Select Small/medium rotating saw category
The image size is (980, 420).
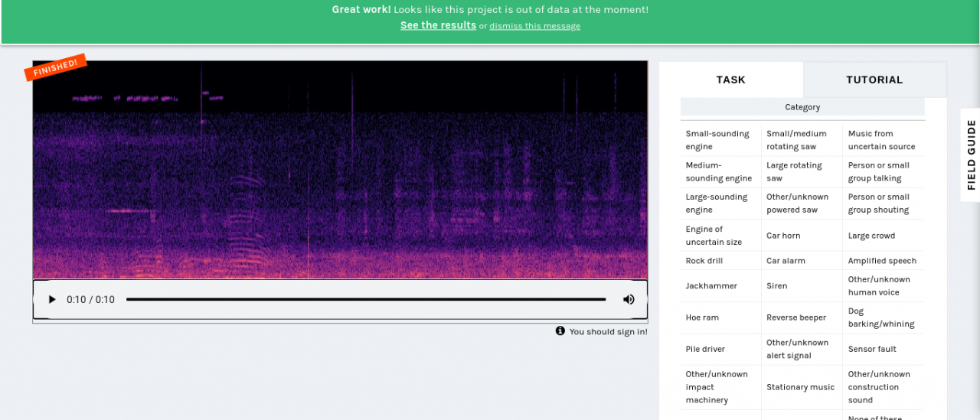tap(802, 140)
